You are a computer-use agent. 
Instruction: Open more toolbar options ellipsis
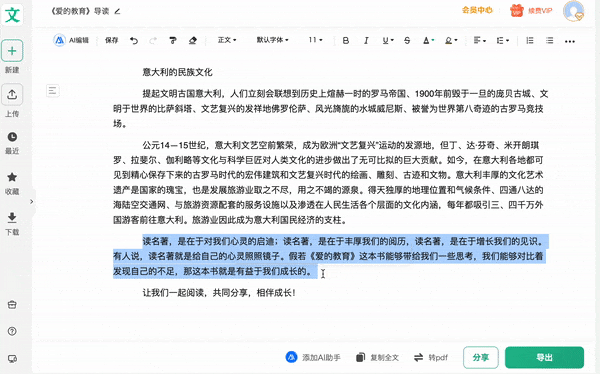(x=570, y=41)
